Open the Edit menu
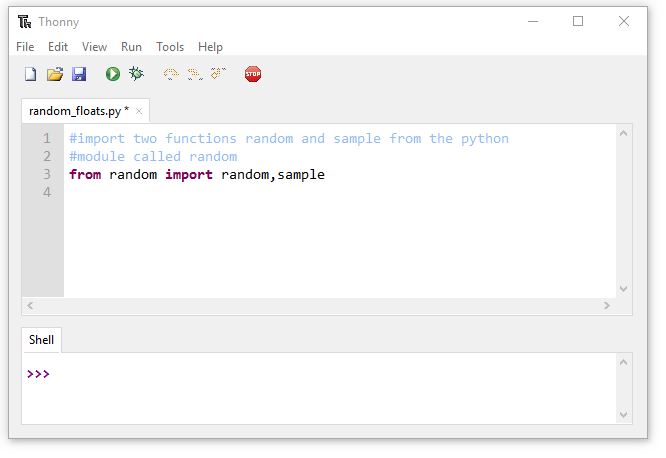666x458 pixels. coord(58,47)
